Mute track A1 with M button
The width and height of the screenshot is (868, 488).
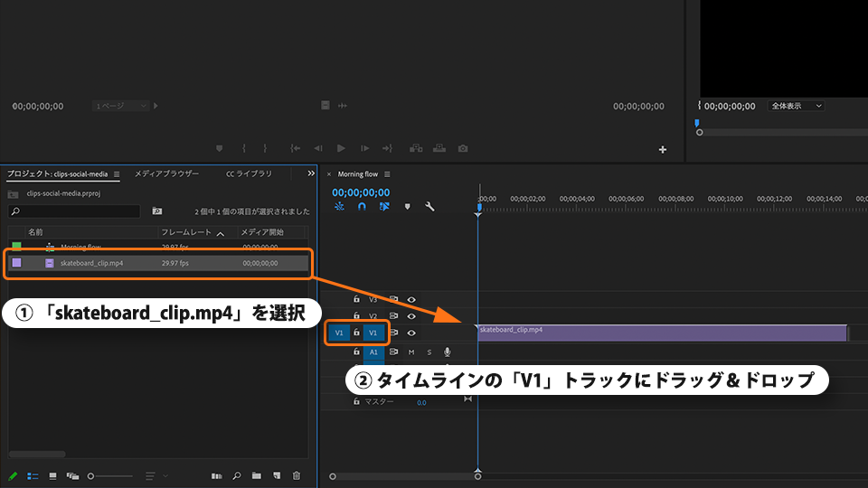coord(411,352)
